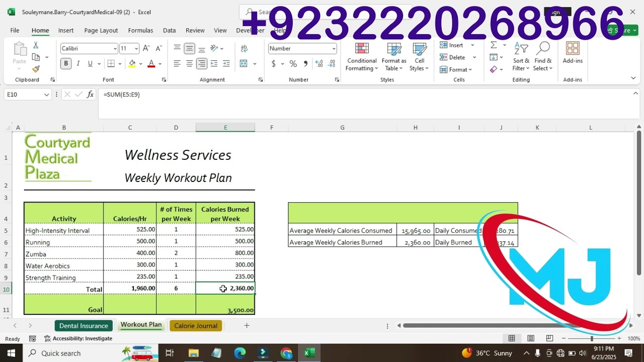
Task: Toggle Top Align
Action: click(177, 48)
